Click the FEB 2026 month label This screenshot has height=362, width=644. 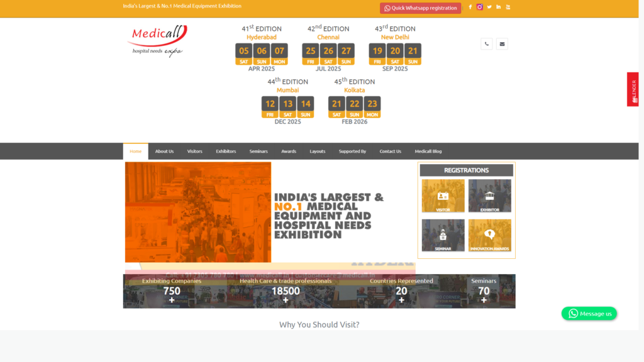pyautogui.click(x=355, y=122)
